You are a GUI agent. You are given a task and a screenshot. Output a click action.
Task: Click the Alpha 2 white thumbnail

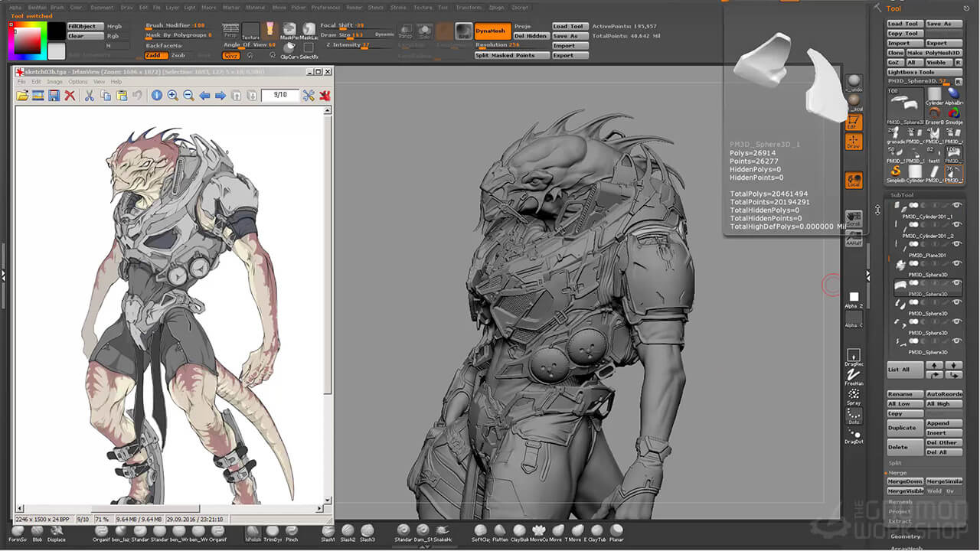point(854,297)
